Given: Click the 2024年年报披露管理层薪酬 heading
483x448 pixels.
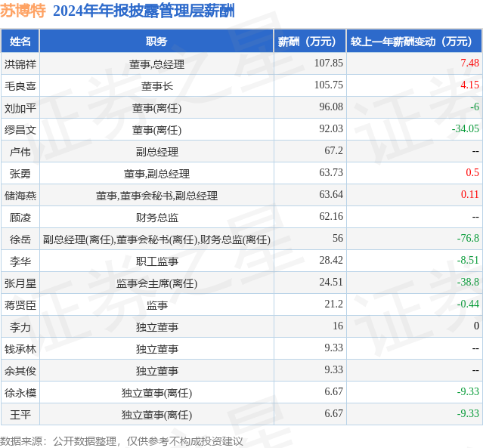Looking at the screenshot, I should pyautogui.click(x=144, y=11).
